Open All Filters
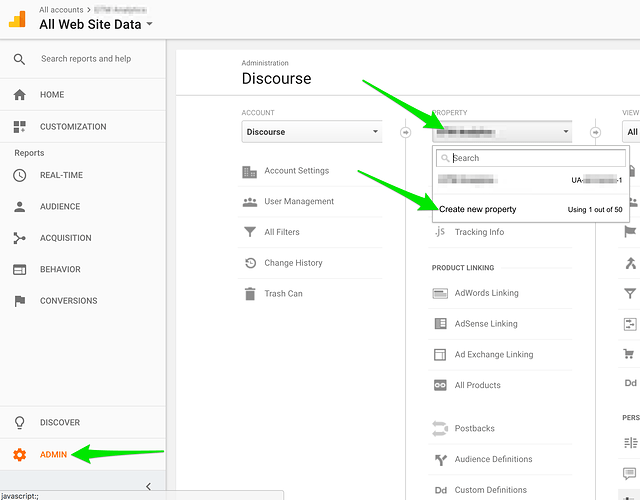This screenshot has width=640, height=500. pyautogui.click(x=282, y=232)
